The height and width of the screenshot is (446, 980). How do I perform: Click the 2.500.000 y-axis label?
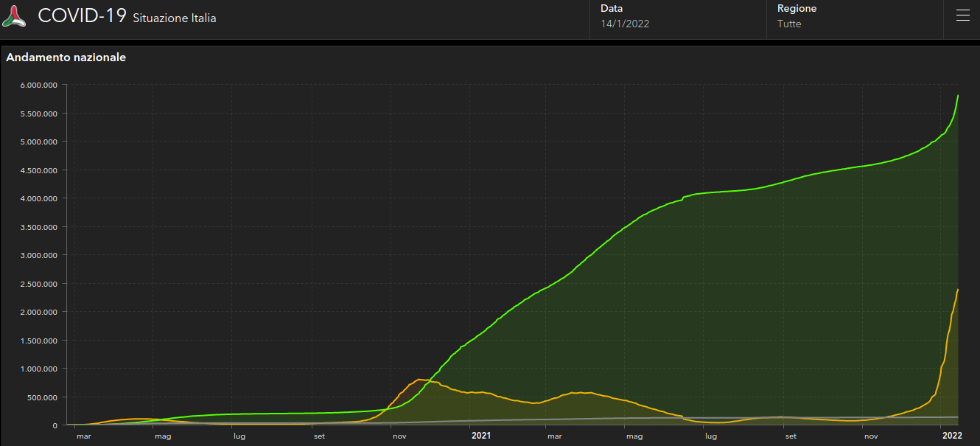click(x=40, y=284)
